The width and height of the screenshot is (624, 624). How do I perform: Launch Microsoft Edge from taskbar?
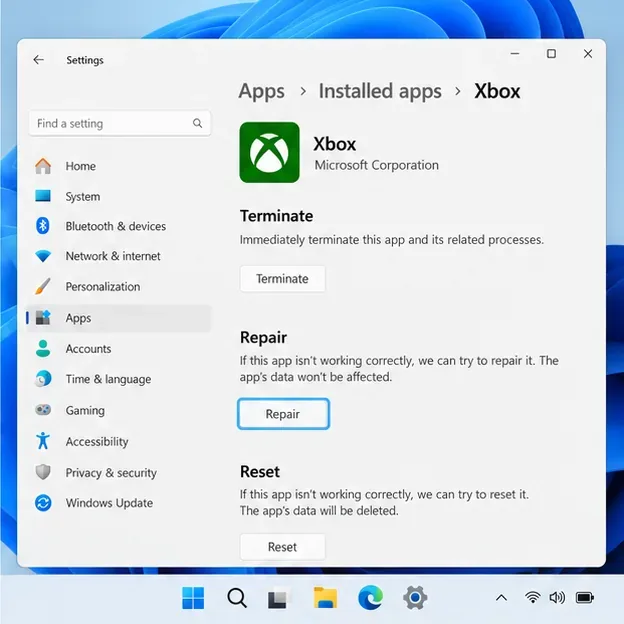tap(370, 597)
